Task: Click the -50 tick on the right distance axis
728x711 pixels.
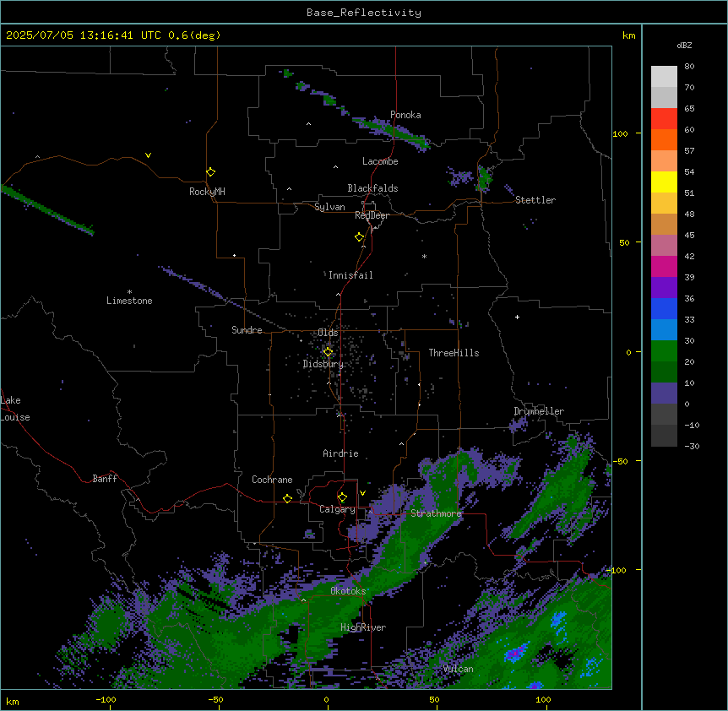Action: pyautogui.click(x=620, y=461)
